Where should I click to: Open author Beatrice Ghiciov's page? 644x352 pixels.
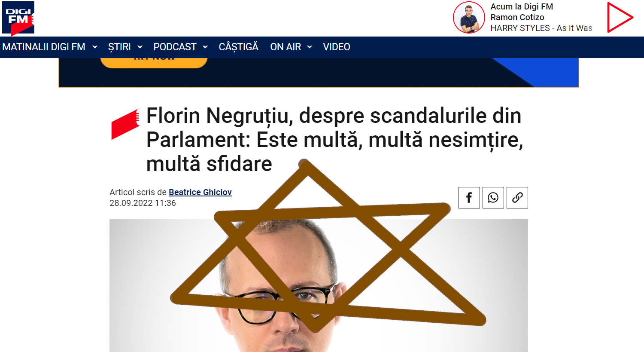coord(200,192)
